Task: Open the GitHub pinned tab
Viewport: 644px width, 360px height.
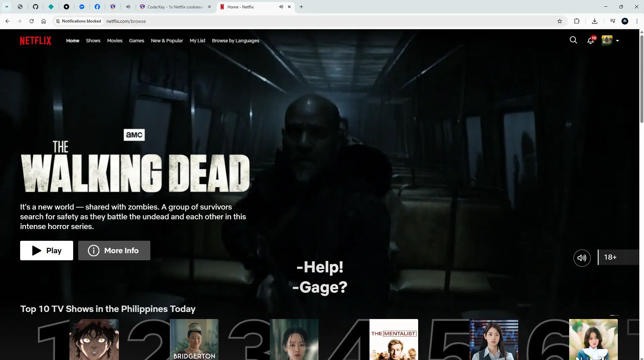Action: [x=36, y=7]
